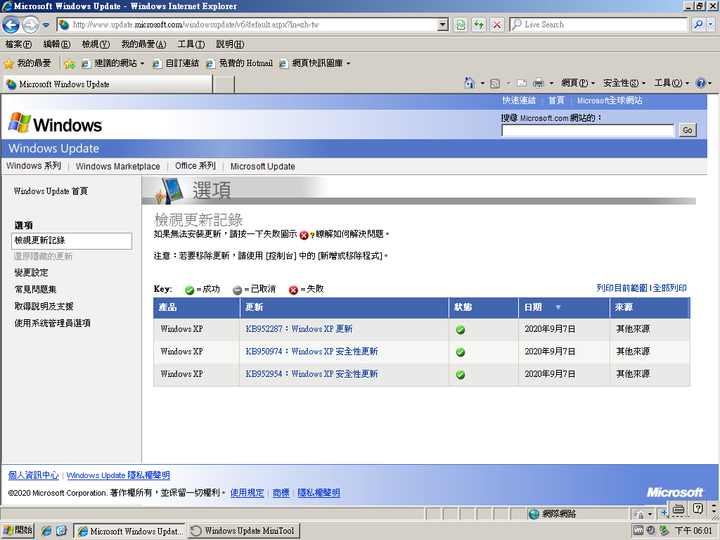Viewport: 720px width, 540px height.
Task: Click the red Stop loading icon
Action: coord(497,25)
